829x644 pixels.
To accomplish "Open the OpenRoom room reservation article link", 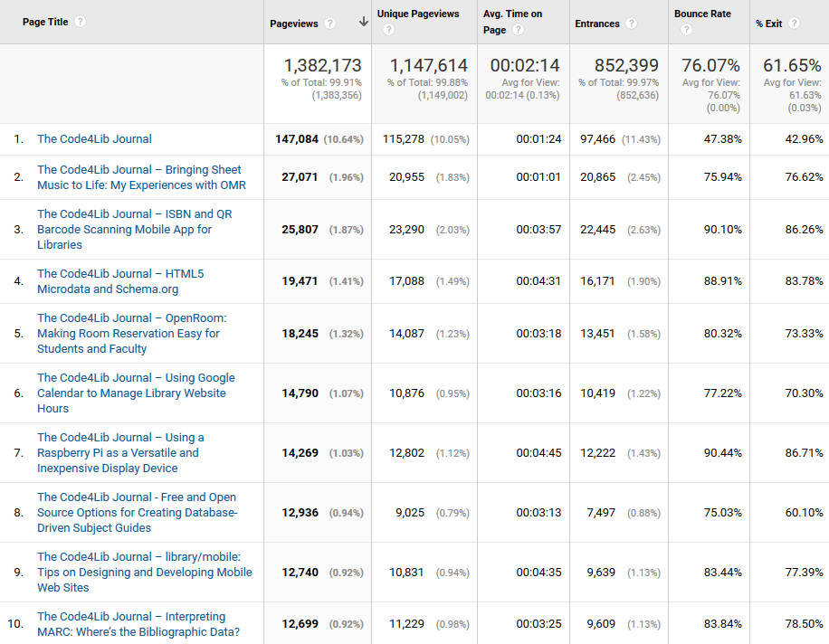I will pos(131,334).
